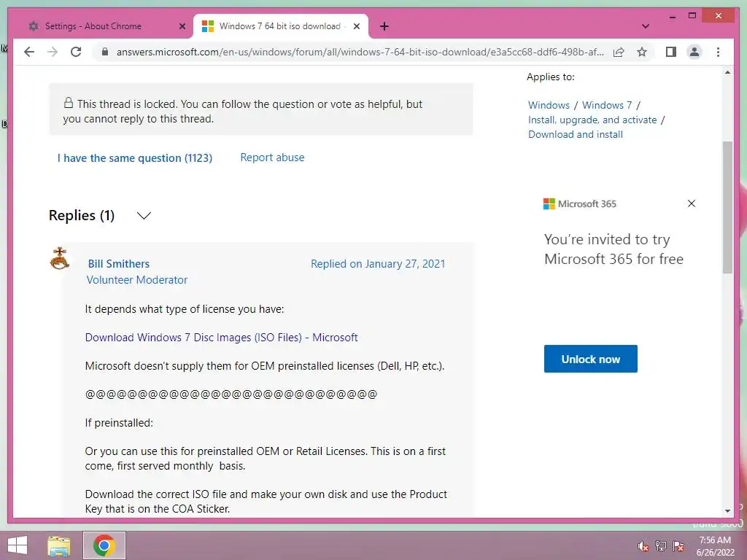Dismiss the Microsoft 365 ad
The width and height of the screenshot is (747, 560).
pyautogui.click(x=692, y=203)
